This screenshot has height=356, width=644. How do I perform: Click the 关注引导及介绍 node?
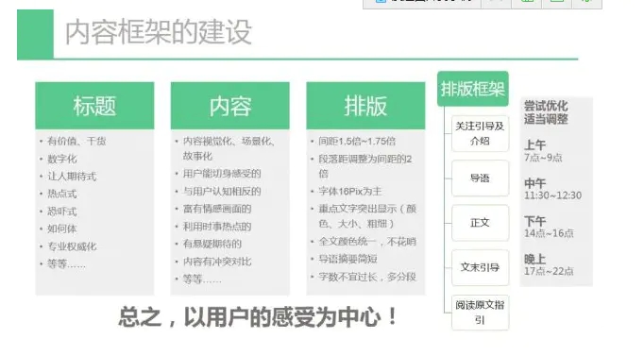480,133
